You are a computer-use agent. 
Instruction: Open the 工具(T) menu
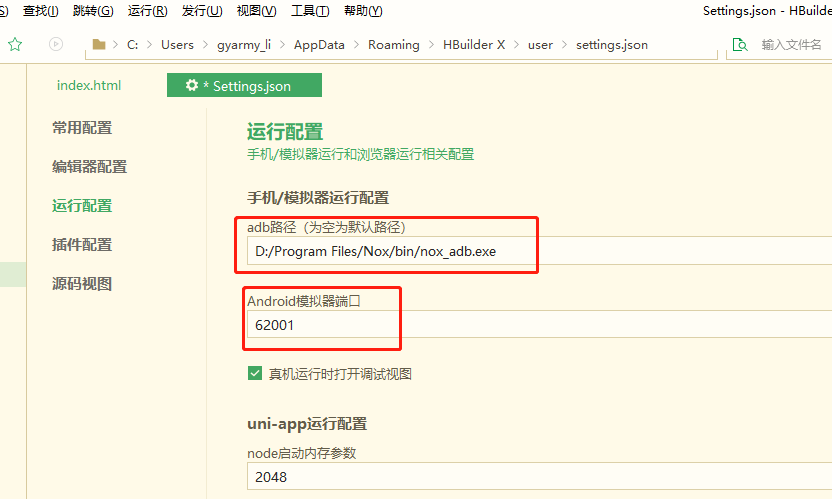click(310, 11)
